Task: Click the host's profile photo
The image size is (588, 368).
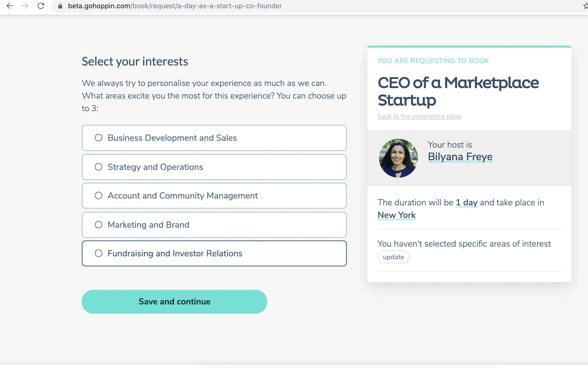Action: [x=398, y=158]
